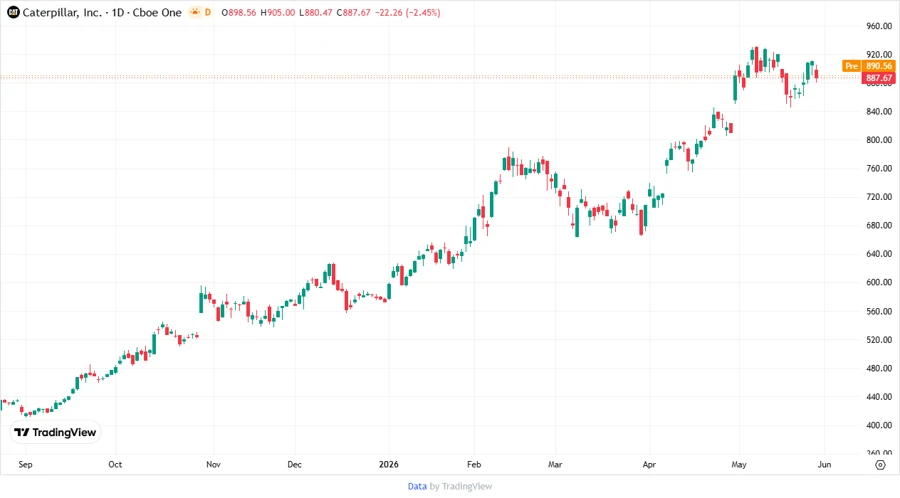Screen dimensions: 900x498
Task: Click the 800.00 price axis label
Action: click(879, 140)
